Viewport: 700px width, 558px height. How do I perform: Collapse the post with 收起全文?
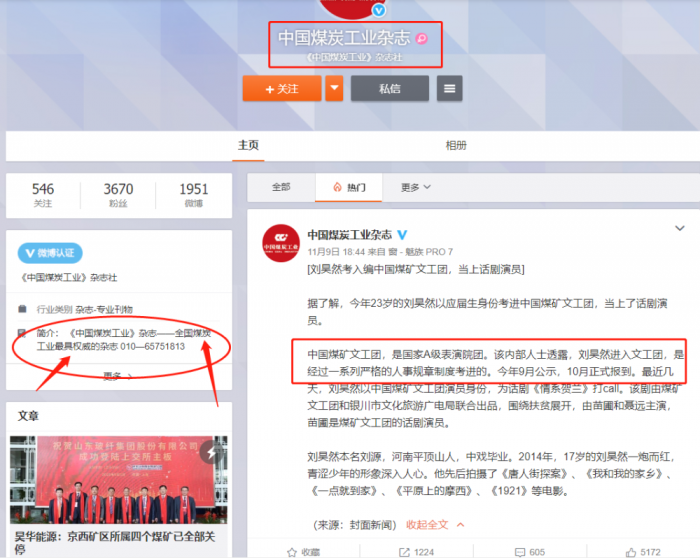(434, 525)
